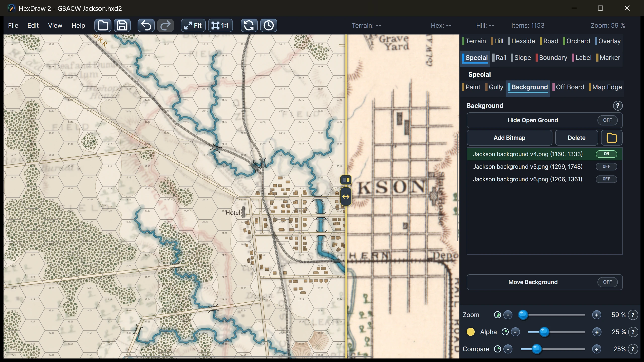Toggle the Move Background switch
Screen dimensions: 644x362
tap(607, 282)
